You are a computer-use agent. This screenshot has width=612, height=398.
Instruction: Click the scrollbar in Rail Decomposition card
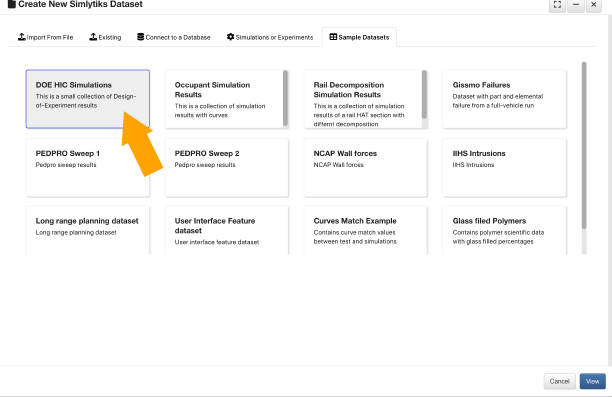tap(424, 94)
